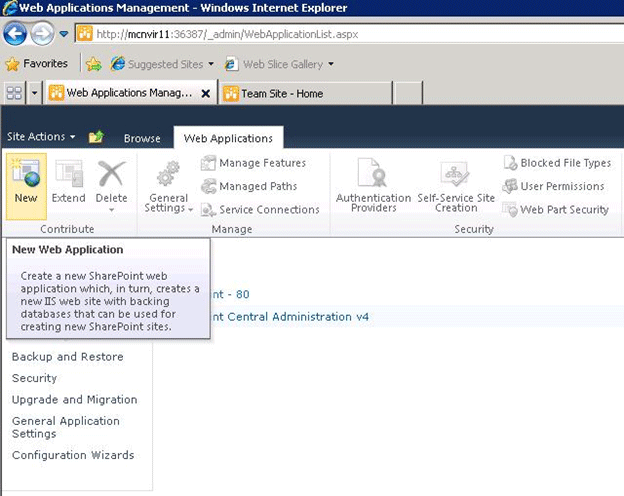Open the Site Actions dropdown
Viewport: 624px width, 496px height.
(x=41, y=137)
